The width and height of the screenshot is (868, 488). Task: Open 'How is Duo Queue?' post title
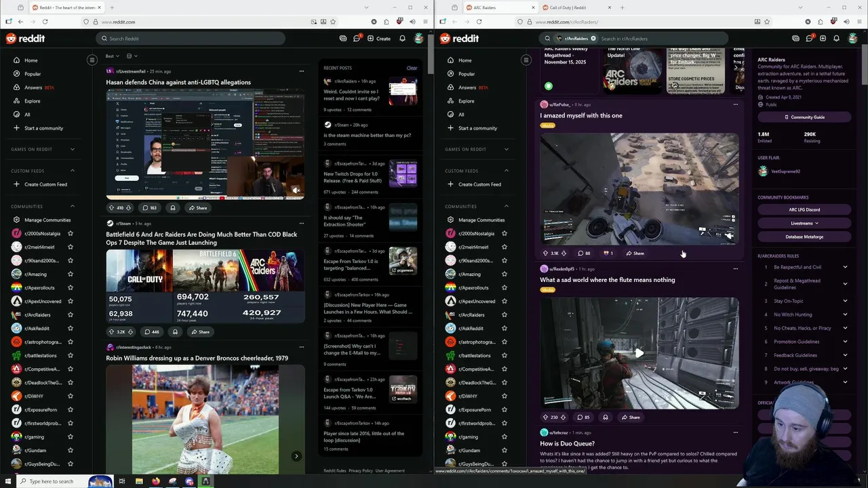point(568,444)
